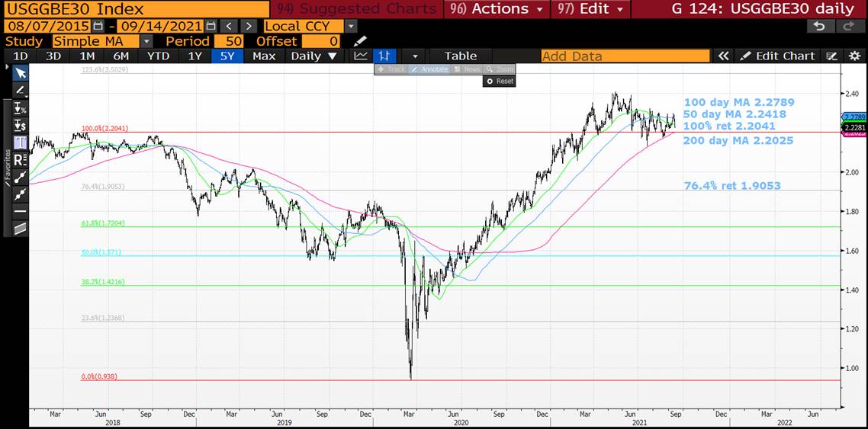868x429 pixels.
Task: Click the undo arrow icon
Action: click(819, 26)
